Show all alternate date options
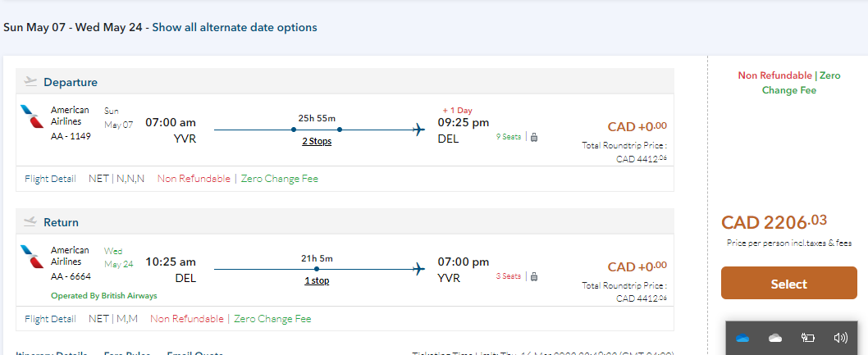868x355 pixels. point(235,27)
